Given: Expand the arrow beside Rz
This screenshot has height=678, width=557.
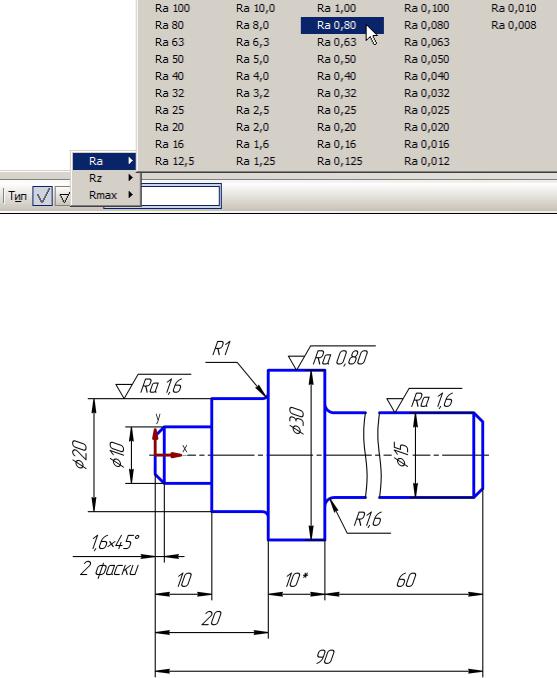Looking at the screenshot, I should click(130, 178).
